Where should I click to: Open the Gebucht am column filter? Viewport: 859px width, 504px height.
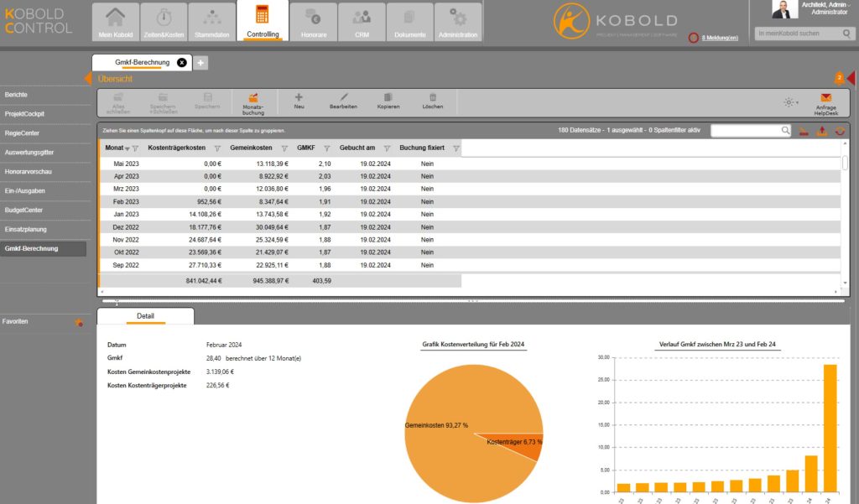[387, 148]
